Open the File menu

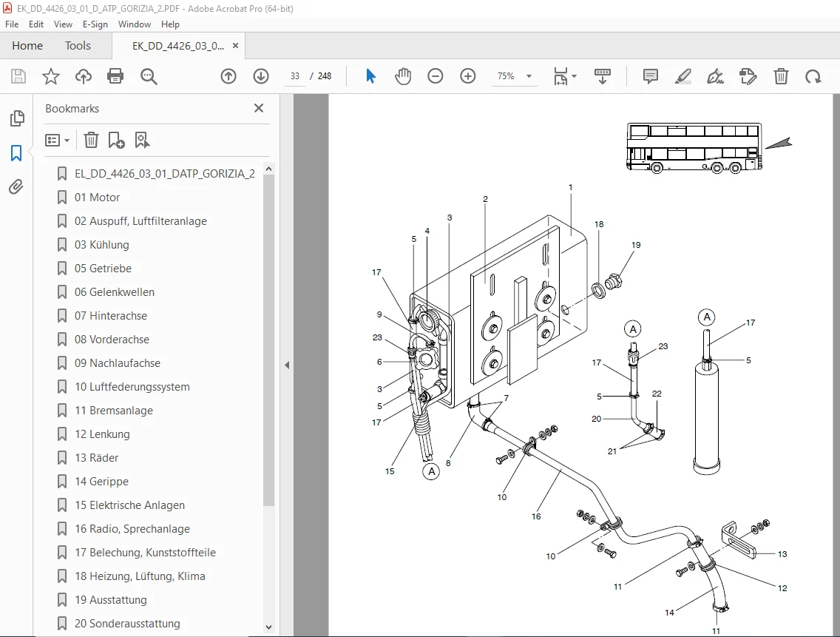(x=12, y=24)
